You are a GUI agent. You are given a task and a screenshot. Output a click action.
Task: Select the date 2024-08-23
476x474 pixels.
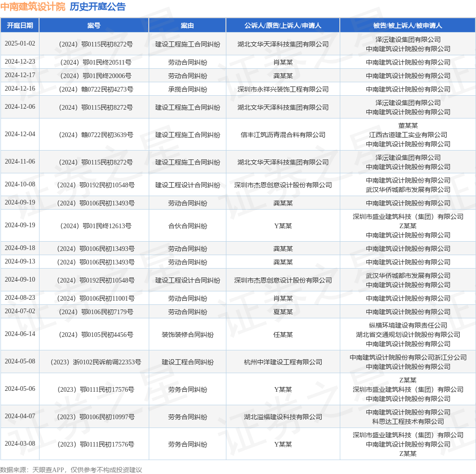coord(20,298)
